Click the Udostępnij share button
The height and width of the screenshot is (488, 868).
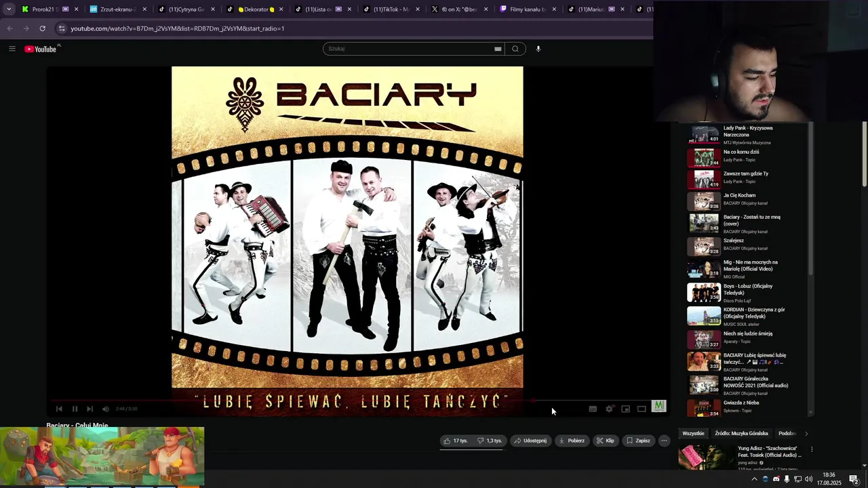(x=530, y=441)
